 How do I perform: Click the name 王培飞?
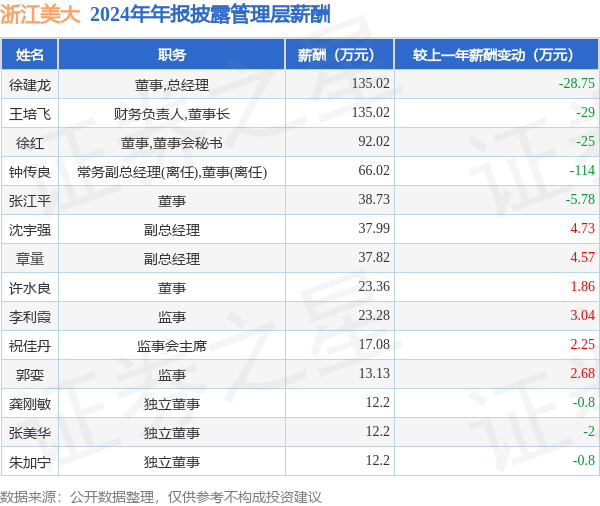29,114
